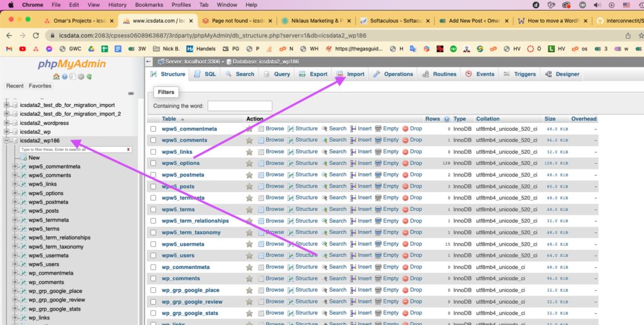Viewport: 644px width, 325px height.
Task: Clear the navigation filter with red X
Action: (x=128, y=149)
